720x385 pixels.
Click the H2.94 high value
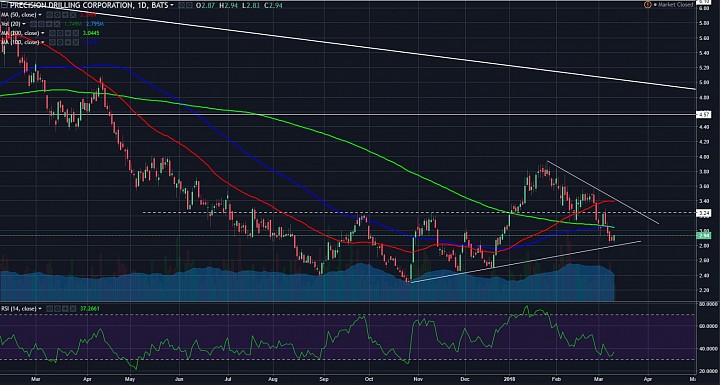(x=228, y=6)
